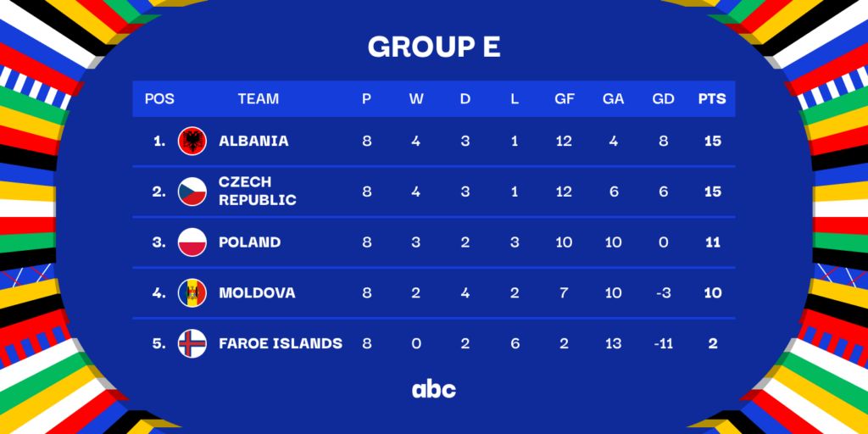Open the MOLDOVA team name
Image resolution: width=868 pixels, height=434 pixels.
[x=257, y=293]
